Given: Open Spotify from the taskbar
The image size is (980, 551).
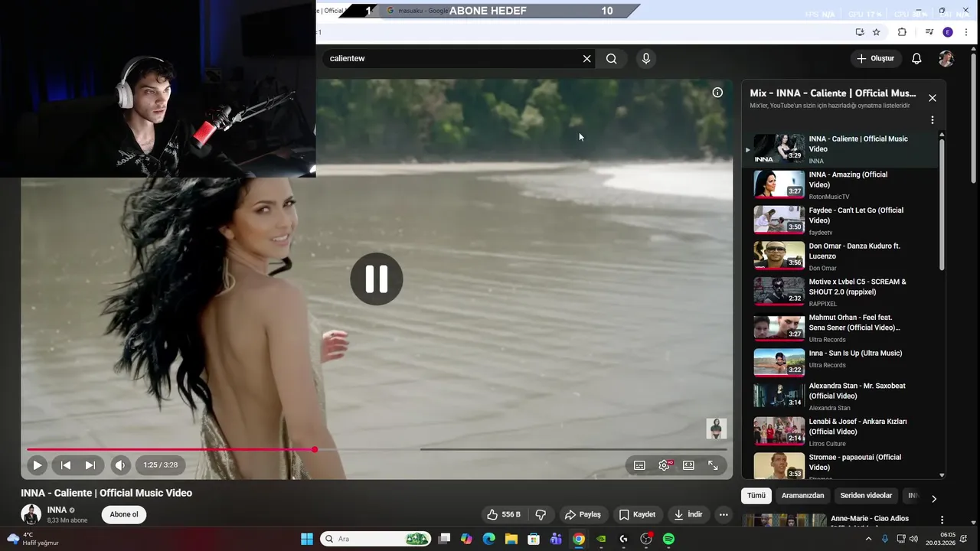Looking at the screenshot, I should pyautogui.click(x=668, y=539).
